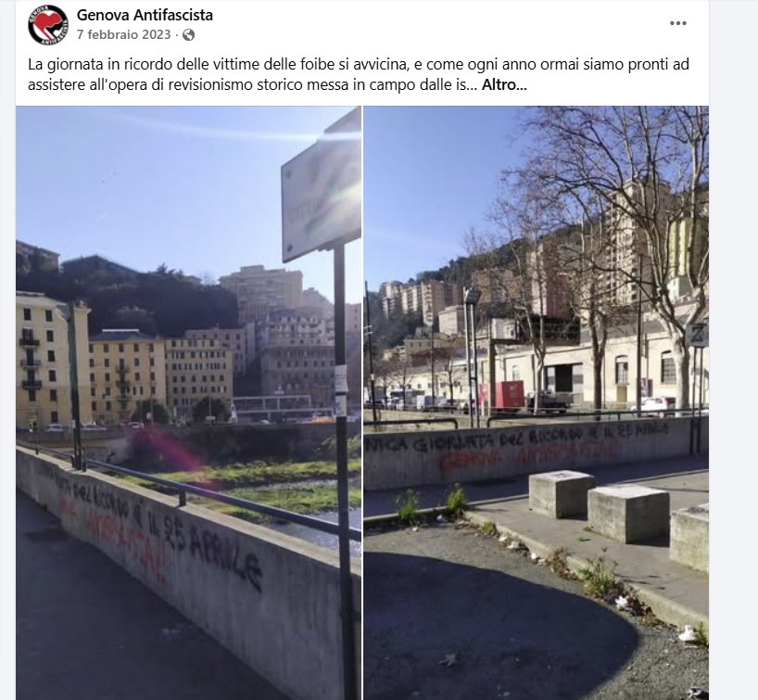Click the red 'GENOVA' graffiti in right photo
This screenshot has width=758, height=700.
(471, 460)
